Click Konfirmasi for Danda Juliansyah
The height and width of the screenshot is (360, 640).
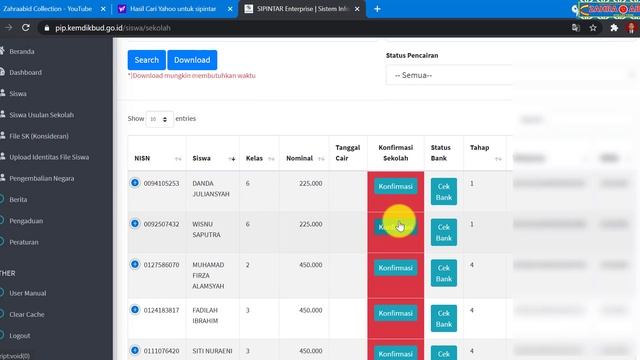[396, 186]
